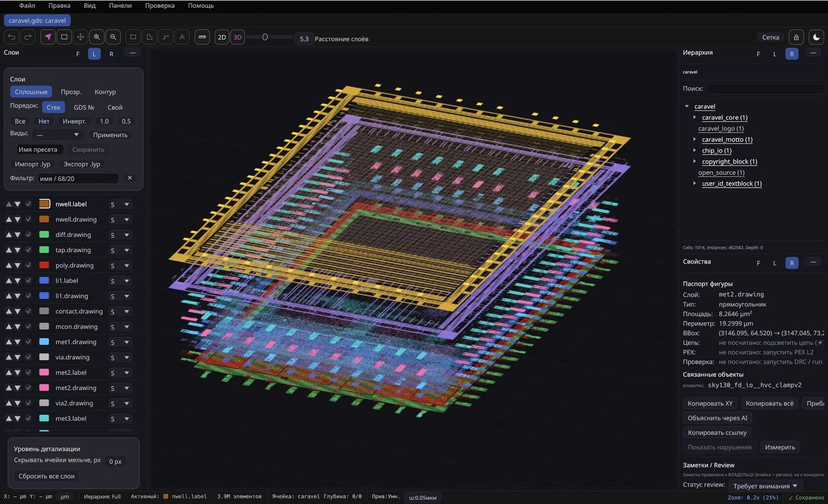Toggle visibility of met1.drawing layer
The image size is (828, 504).
28,342
